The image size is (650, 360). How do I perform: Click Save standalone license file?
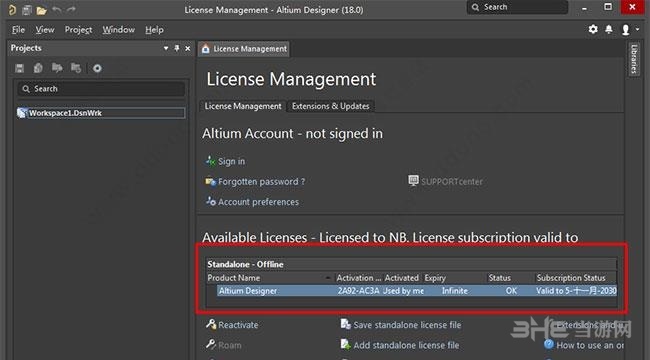(407, 325)
